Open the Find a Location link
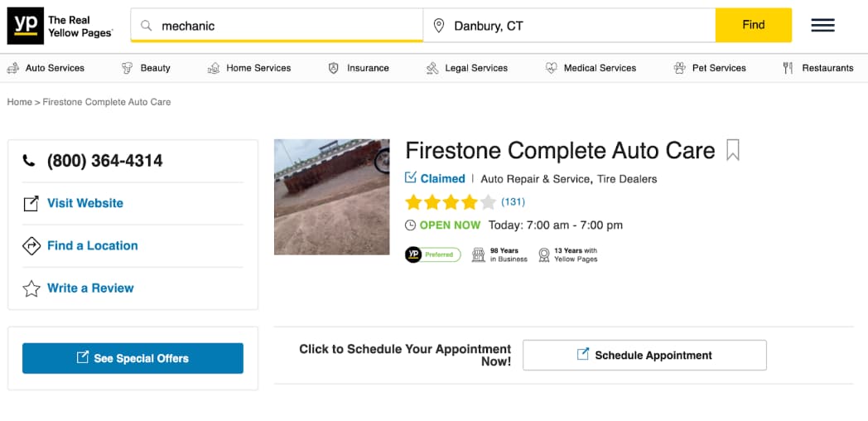This screenshot has height=421, width=868. tap(93, 245)
